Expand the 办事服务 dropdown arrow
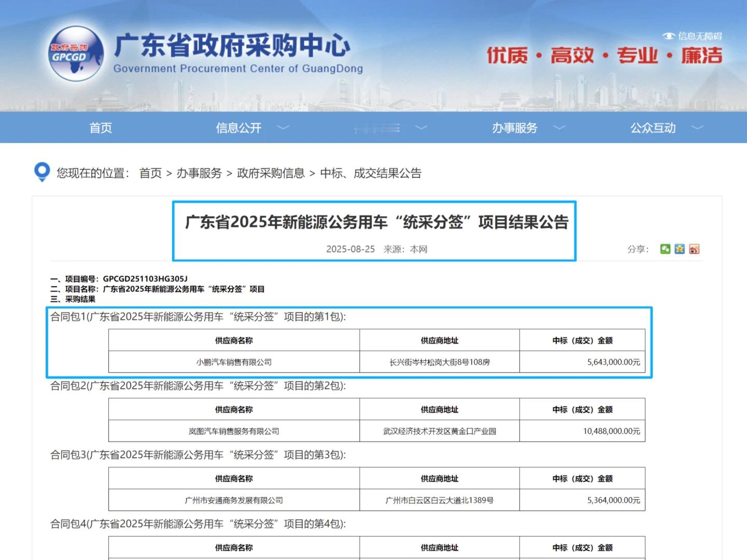Screen dimensions: 747x560 tap(559, 128)
